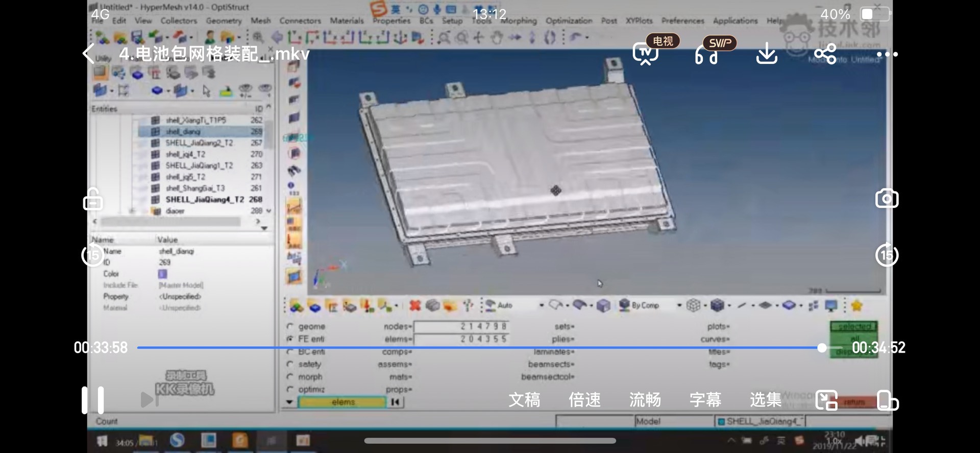Pause the video playback
The height and width of the screenshot is (453, 980).
click(93, 399)
